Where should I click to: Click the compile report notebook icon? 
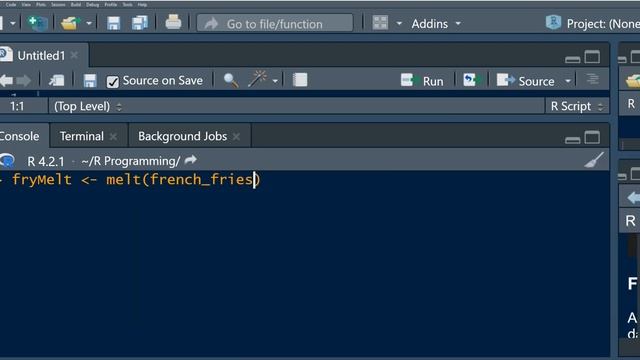300,80
